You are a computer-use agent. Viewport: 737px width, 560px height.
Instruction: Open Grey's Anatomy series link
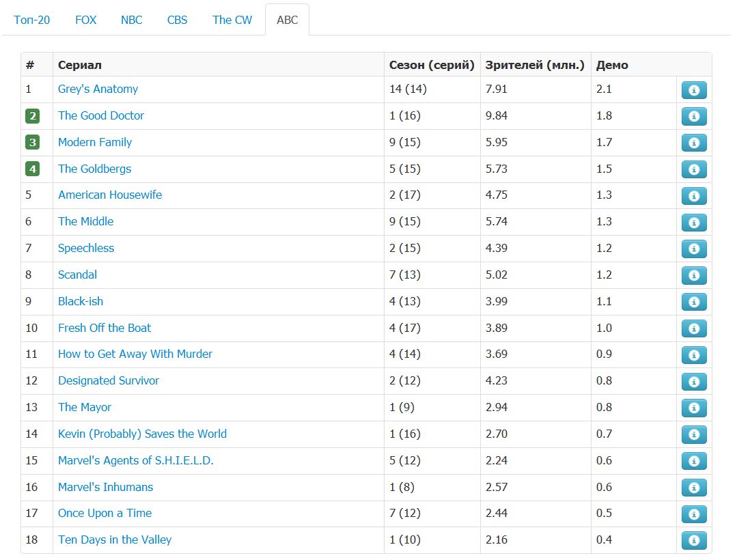[x=98, y=89]
